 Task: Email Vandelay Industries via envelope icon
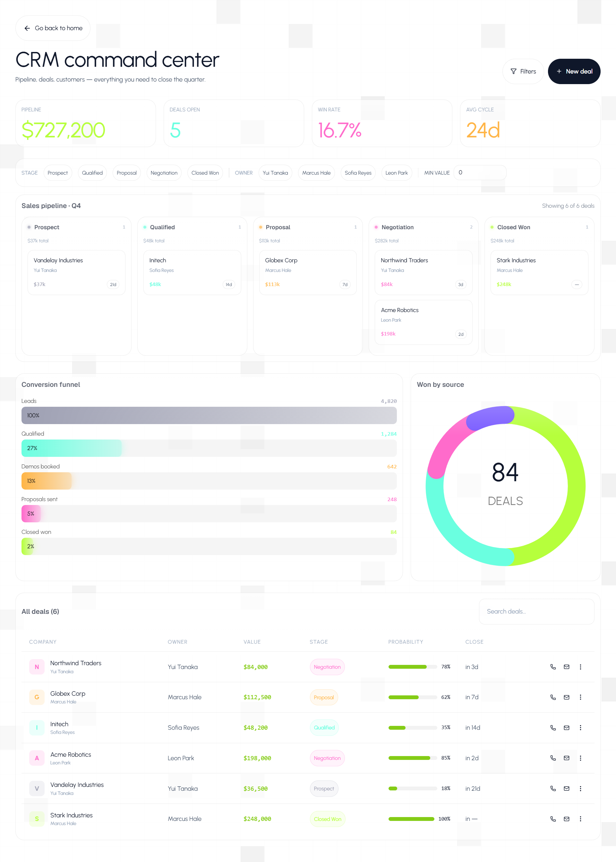click(566, 788)
